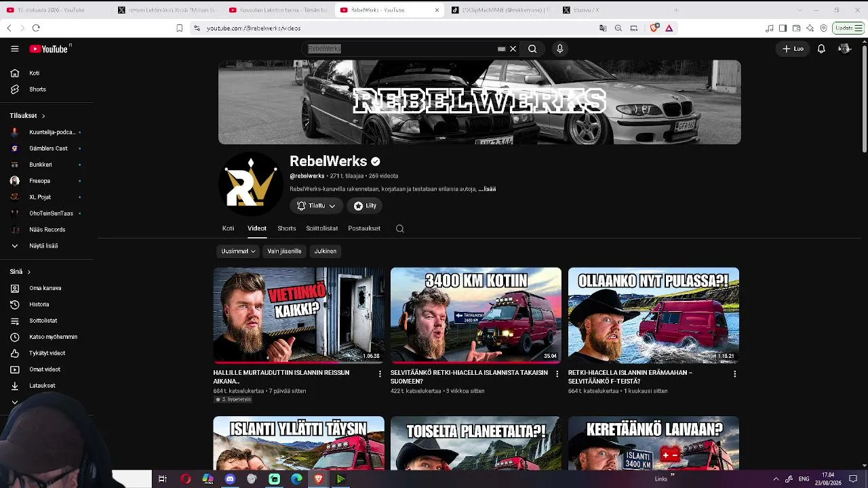
Task: Open Brave Rewards triangle icon
Action: [x=669, y=28]
